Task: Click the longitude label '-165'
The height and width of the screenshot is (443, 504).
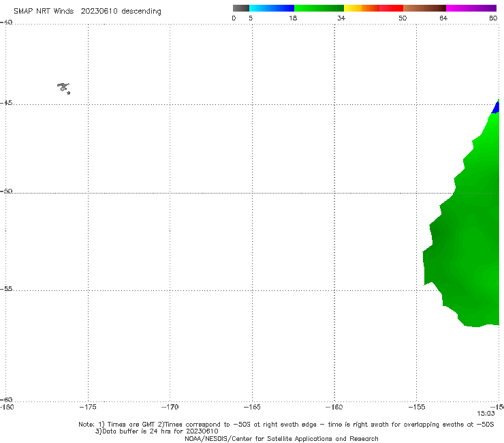Action: pos(252,407)
